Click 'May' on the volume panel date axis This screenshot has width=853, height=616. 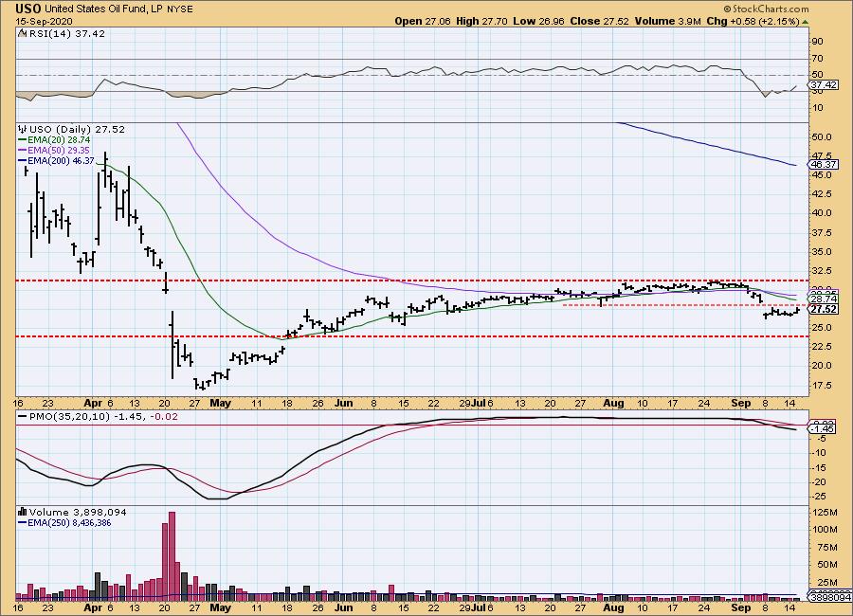220,607
